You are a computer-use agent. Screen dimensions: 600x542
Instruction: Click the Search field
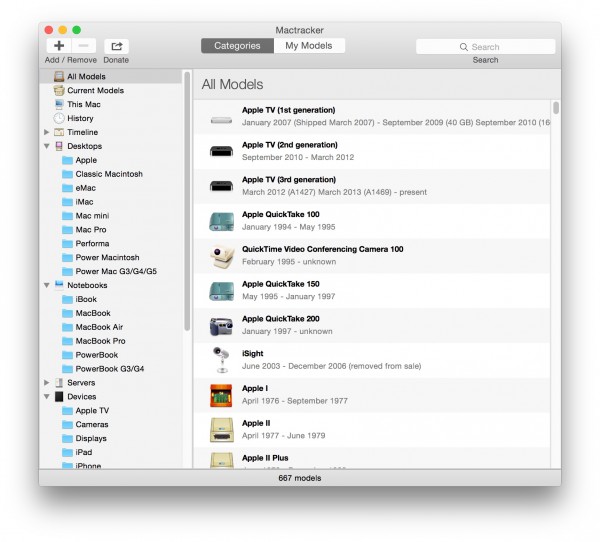coord(485,47)
